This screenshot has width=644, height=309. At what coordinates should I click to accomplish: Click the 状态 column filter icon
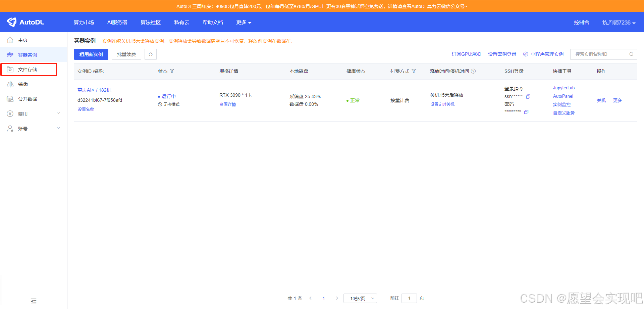(172, 71)
